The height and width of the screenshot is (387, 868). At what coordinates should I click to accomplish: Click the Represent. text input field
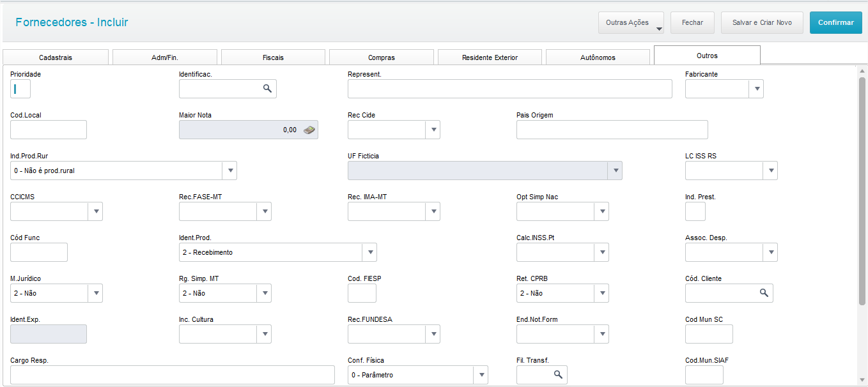point(509,89)
